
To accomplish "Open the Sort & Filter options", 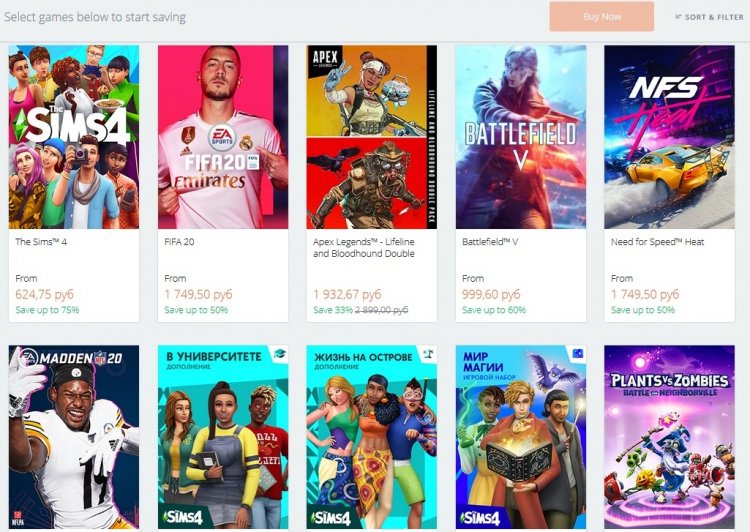I will 709,17.
